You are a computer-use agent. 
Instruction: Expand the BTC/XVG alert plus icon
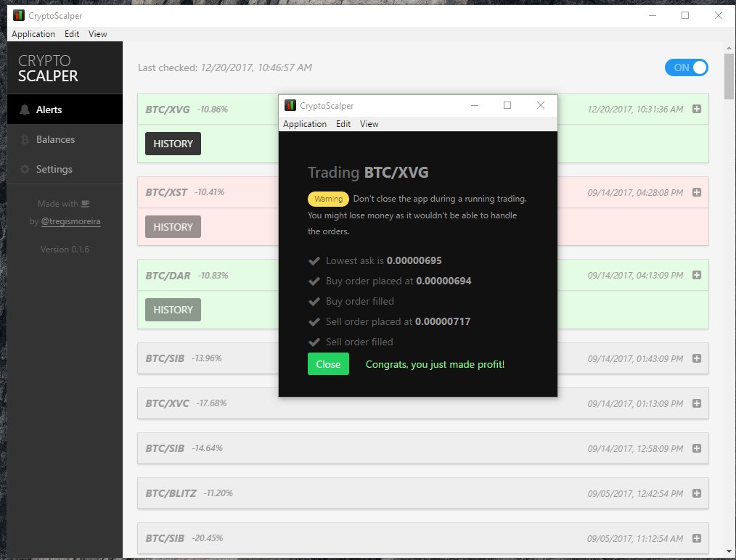click(x=697, y=109)
